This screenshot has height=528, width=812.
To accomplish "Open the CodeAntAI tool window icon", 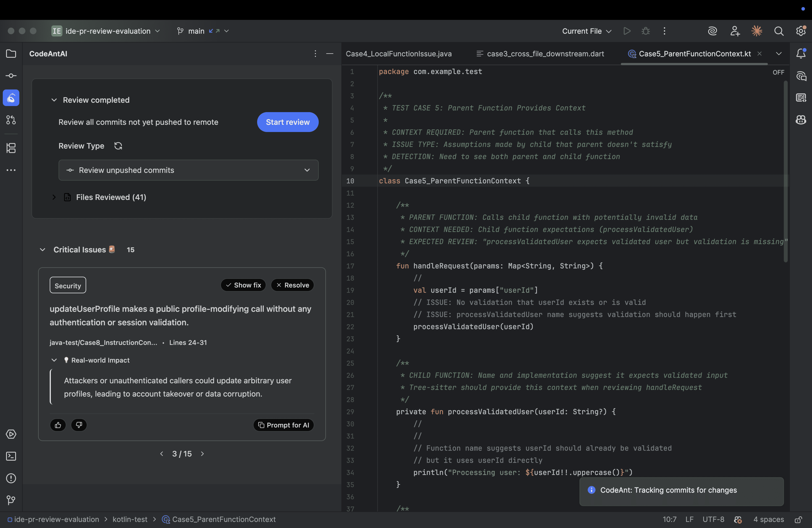I will pyautogui.click(x=11, y=98).
